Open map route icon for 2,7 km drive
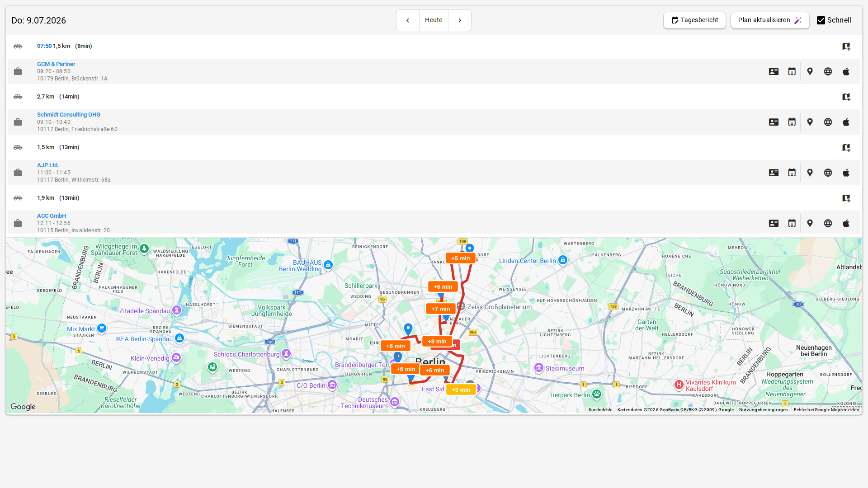The image size is (868, 488). click(846, 97)
